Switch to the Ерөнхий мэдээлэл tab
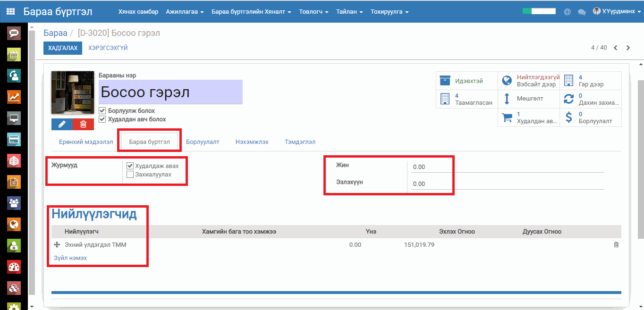 click(86, 142)
